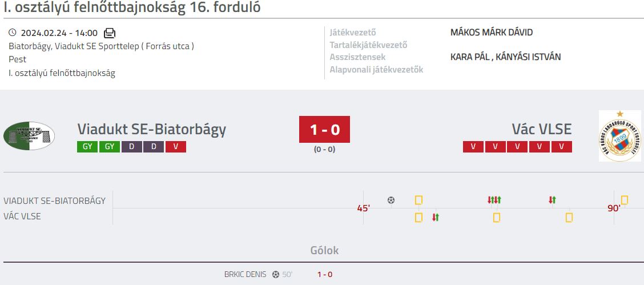Click Vác VLSE's last red V form badge

pos(561,147)
